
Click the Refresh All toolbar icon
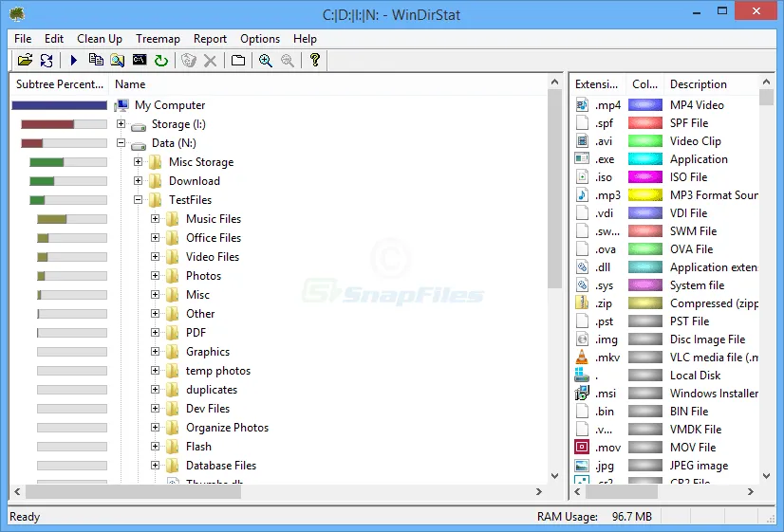47,61
